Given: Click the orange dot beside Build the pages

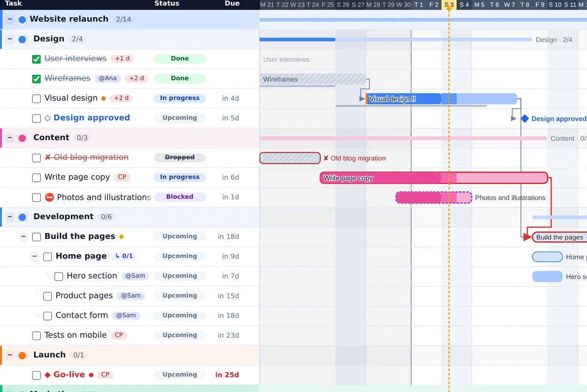Looking at the screenshot, I should tap(121, 237).
